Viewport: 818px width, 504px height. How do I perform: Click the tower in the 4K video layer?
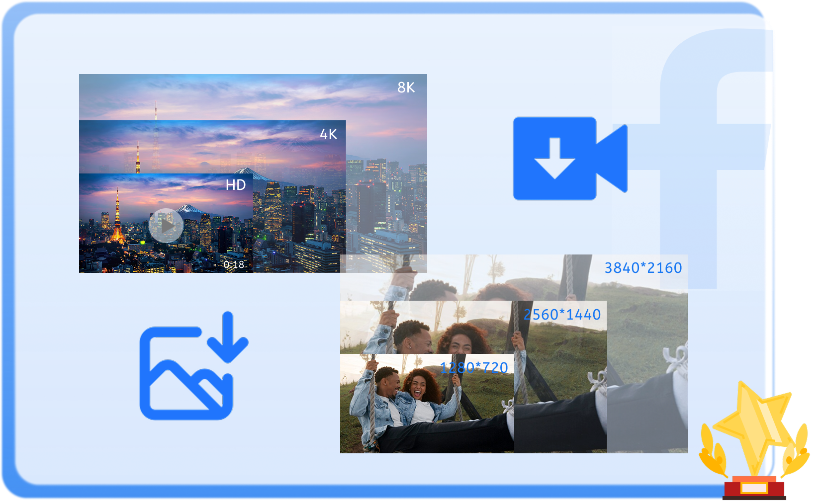[138, 158]
